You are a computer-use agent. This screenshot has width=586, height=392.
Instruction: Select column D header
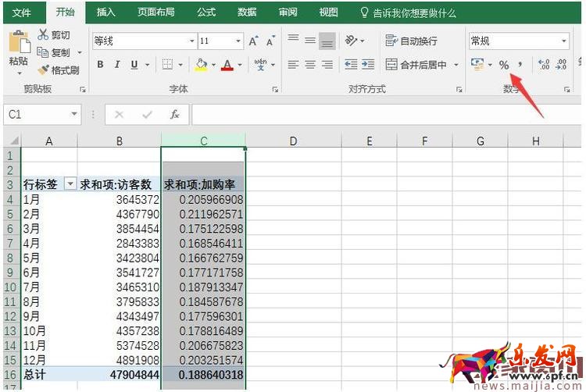click(293, 141)
